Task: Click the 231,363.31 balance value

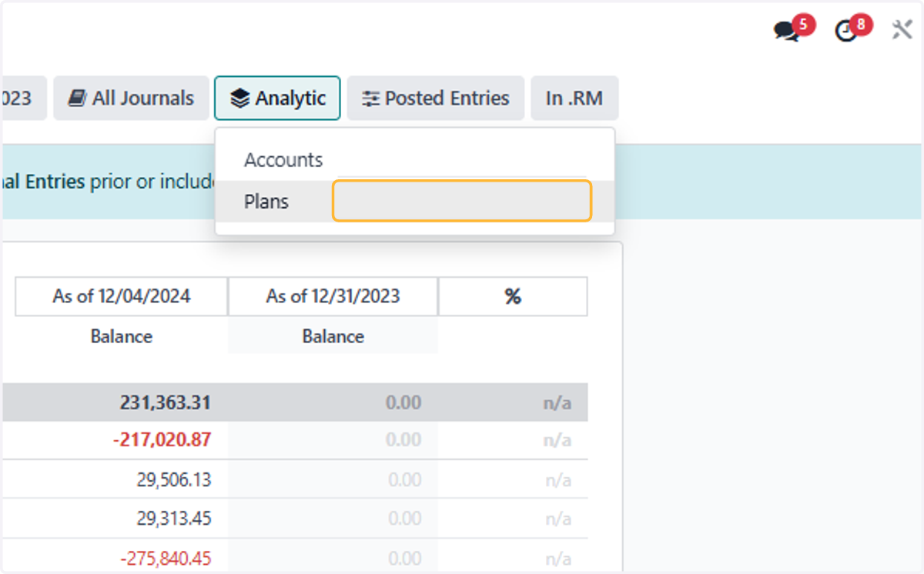Action: coord(165,402)
